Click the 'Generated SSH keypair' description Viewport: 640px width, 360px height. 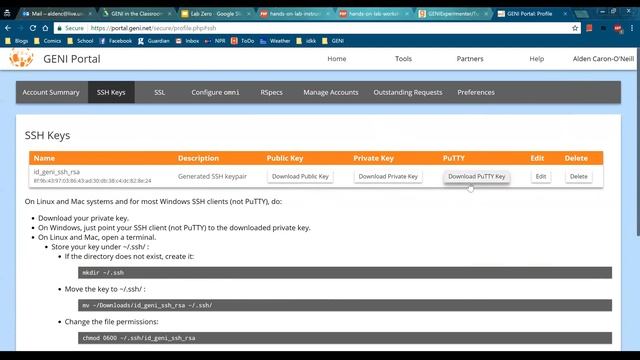[212, 176]
